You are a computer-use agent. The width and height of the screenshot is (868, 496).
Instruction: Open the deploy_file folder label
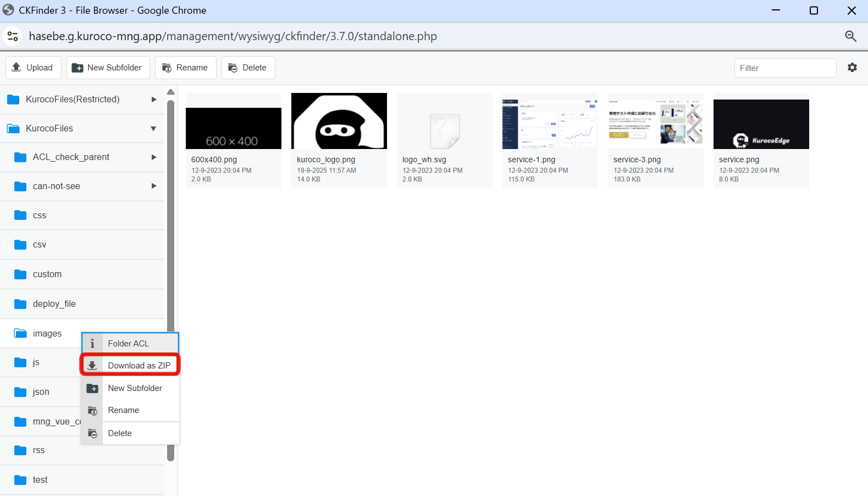[54, 304]
